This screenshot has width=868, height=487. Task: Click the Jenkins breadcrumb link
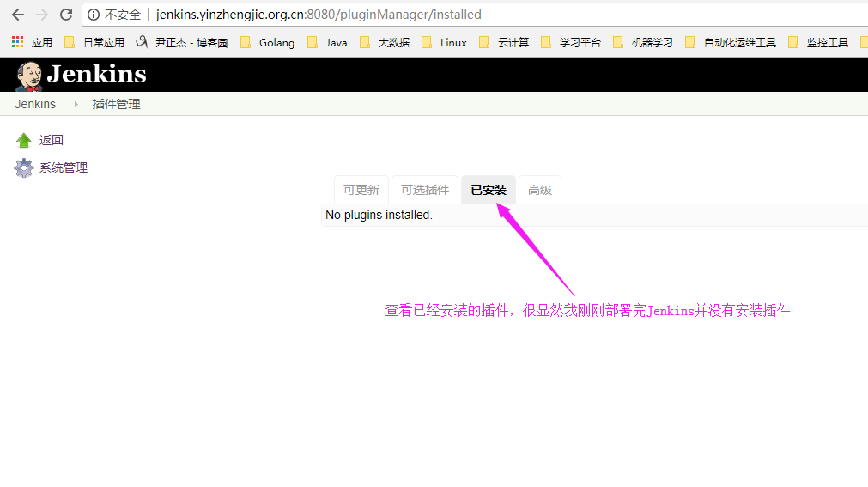pos(35,104)
